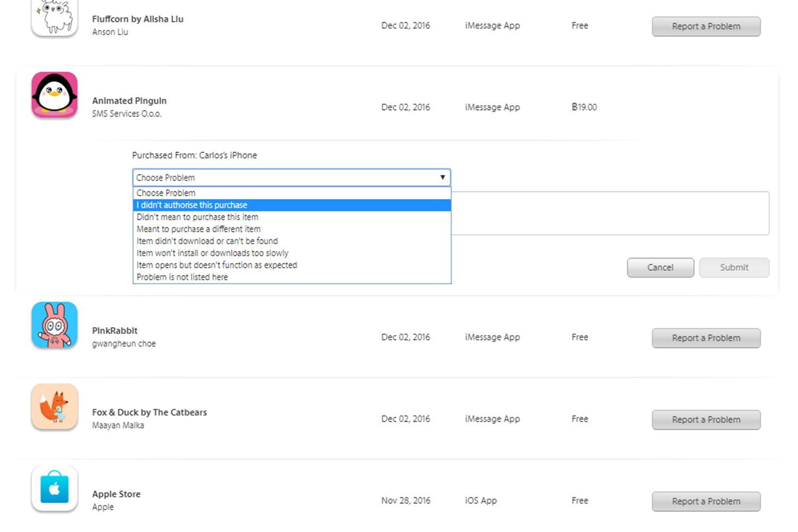Click the ฿19.00 price
This screenshot has width=798, height=532.
[x=584, y=107]
